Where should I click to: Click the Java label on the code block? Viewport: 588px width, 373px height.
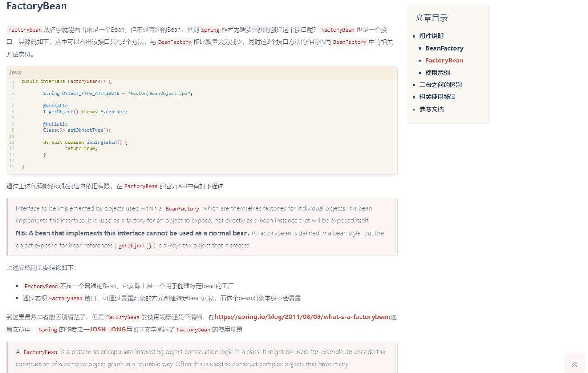click(x=15, y=72)
